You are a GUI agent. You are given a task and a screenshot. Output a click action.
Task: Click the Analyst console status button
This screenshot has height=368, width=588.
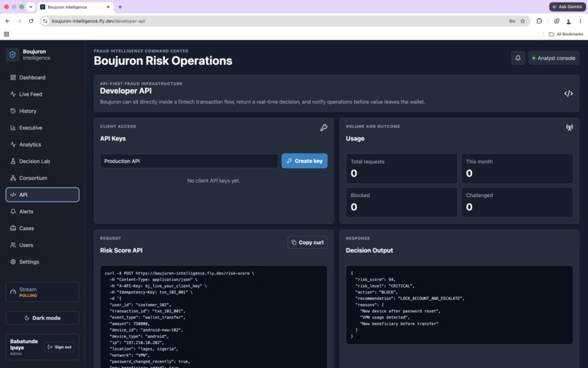(x=554, y=58)
